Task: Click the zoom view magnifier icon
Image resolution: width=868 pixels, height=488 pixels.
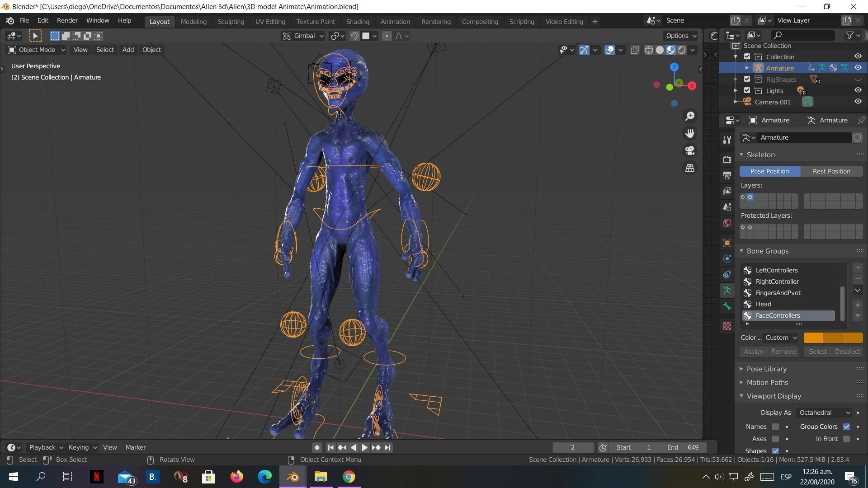Action: pyautogui.click(x=690, y=117)
